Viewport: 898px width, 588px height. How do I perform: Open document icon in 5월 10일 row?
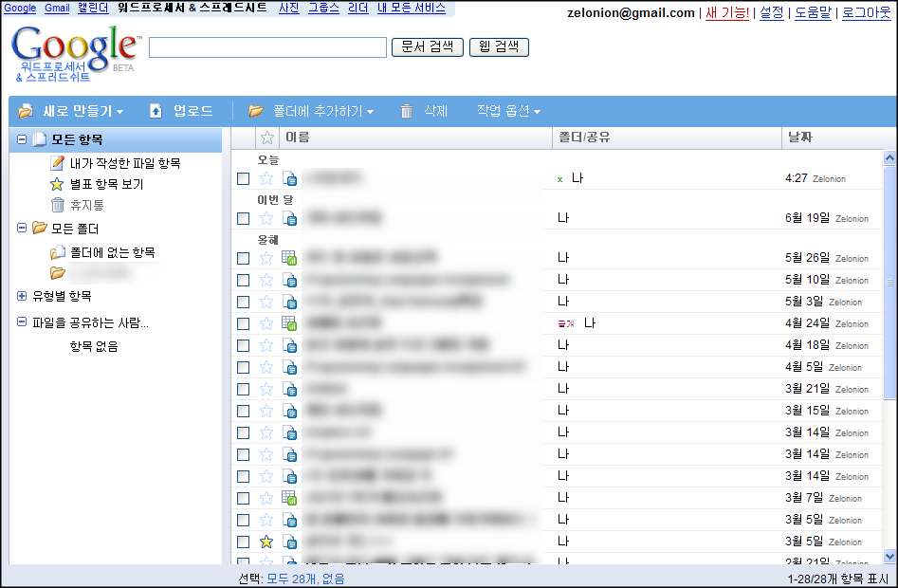290,280
